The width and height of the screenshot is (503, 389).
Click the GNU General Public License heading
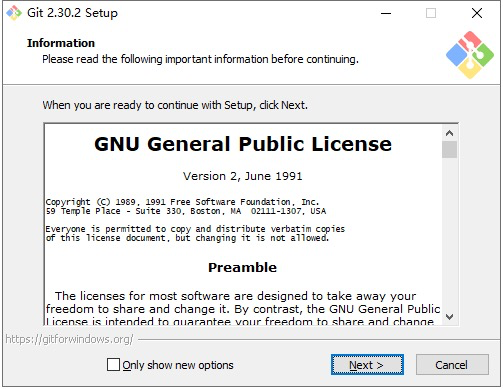243,144
